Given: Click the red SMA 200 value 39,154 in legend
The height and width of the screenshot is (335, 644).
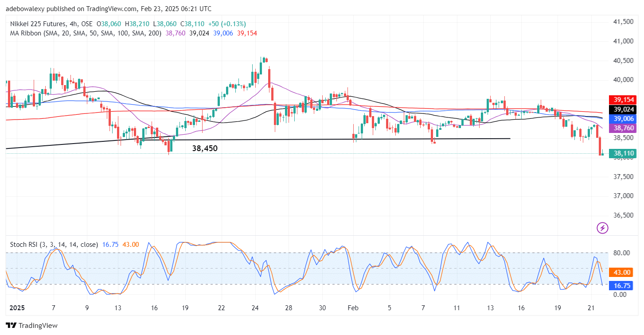Looking at the screenshot, I should point(247,33).
